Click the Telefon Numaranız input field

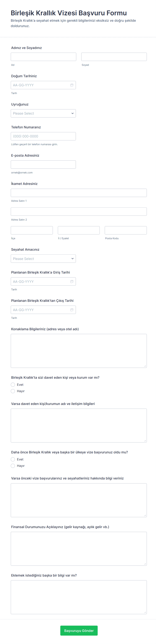43,136
